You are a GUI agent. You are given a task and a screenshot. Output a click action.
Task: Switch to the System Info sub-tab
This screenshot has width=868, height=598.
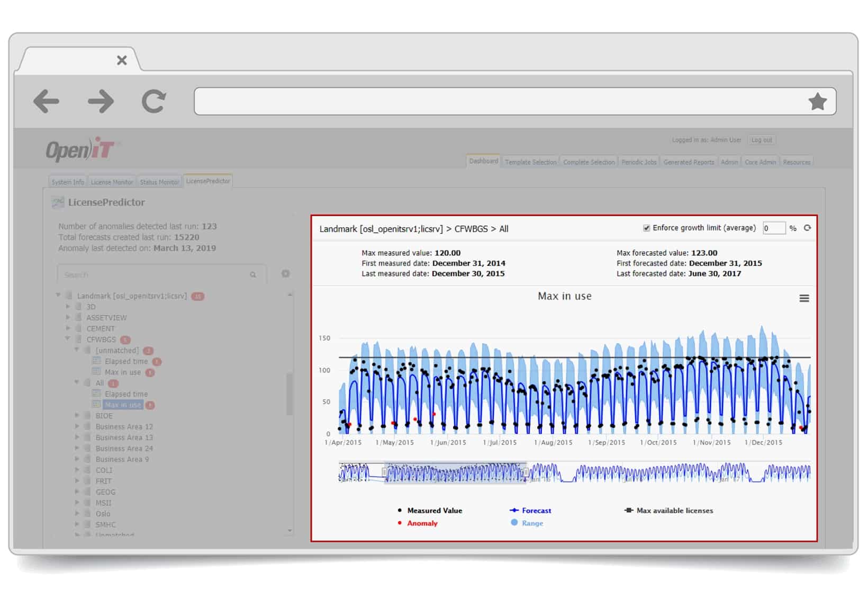(x=68, y=182)
